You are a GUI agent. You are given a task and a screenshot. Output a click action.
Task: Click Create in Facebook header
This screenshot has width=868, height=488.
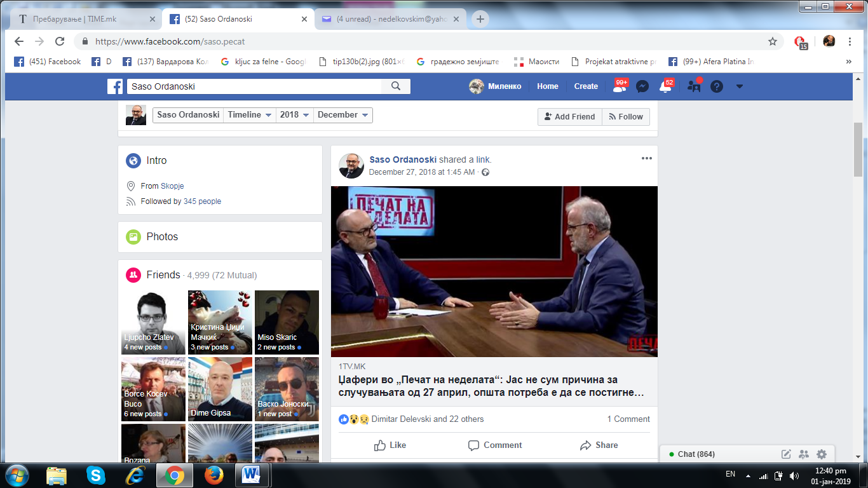point(586,86)
